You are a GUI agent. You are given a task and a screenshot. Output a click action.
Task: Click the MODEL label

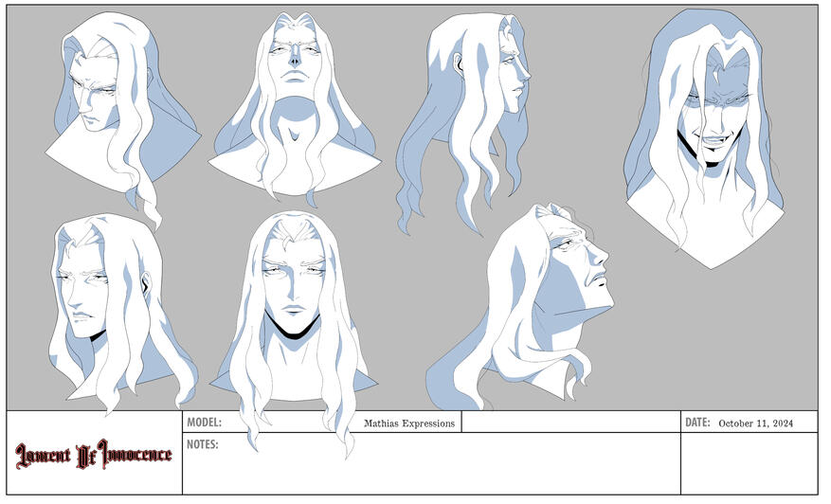pyautogui.click(x=204, y=423)
